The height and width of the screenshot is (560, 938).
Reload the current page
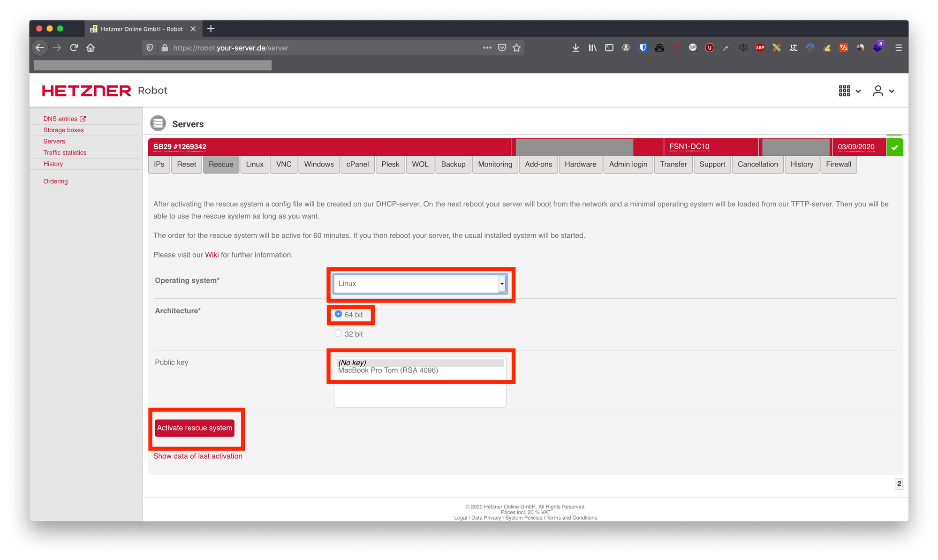point(74,48)
